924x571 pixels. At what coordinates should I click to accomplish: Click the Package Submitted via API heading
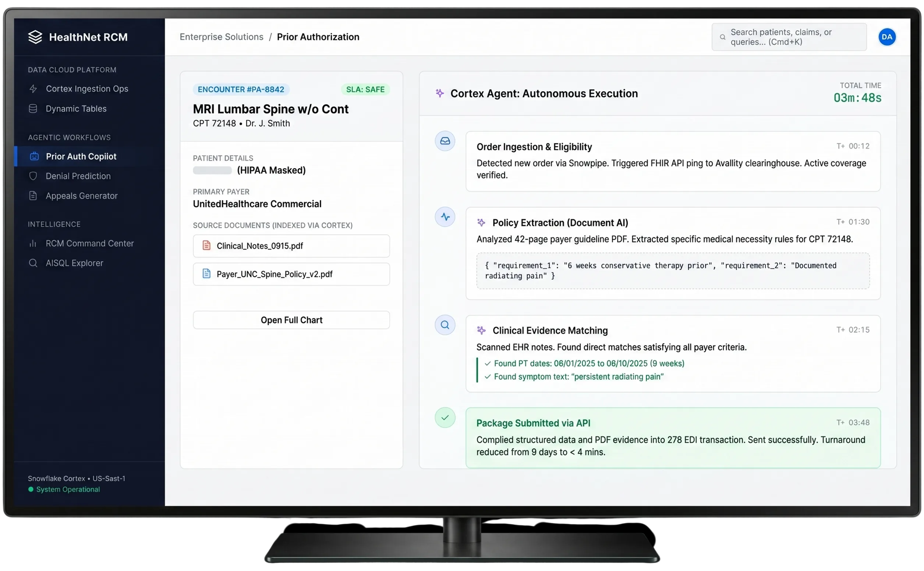pos(533,423)
